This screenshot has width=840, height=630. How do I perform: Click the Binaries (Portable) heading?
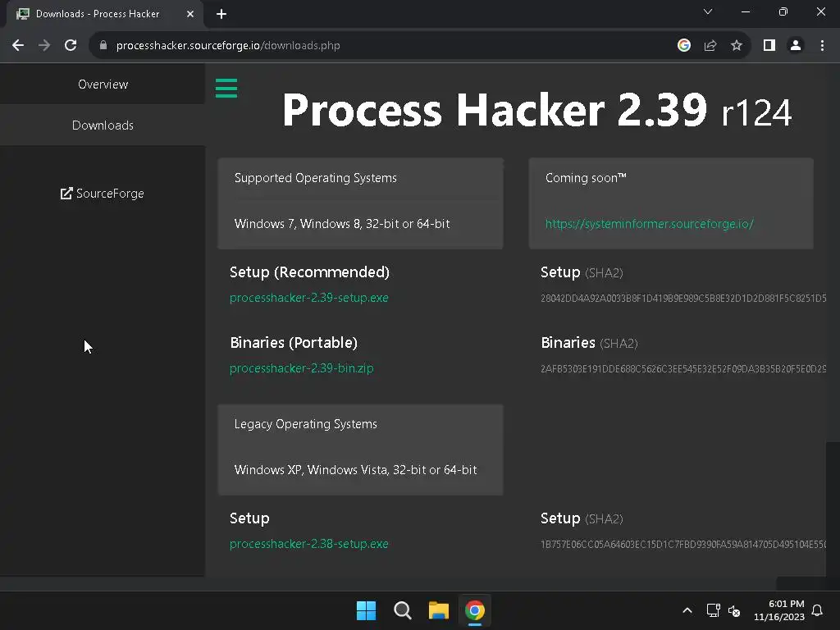(294, 343)
